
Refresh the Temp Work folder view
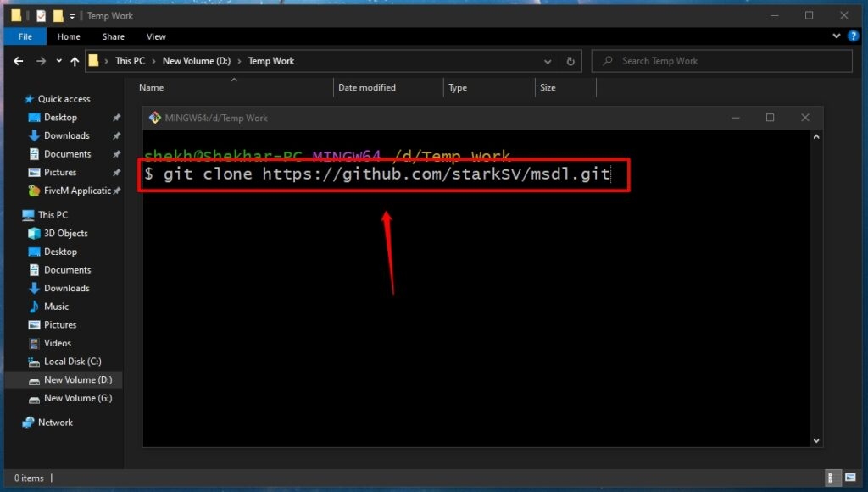pyautogui.click(x=570, y=61)
